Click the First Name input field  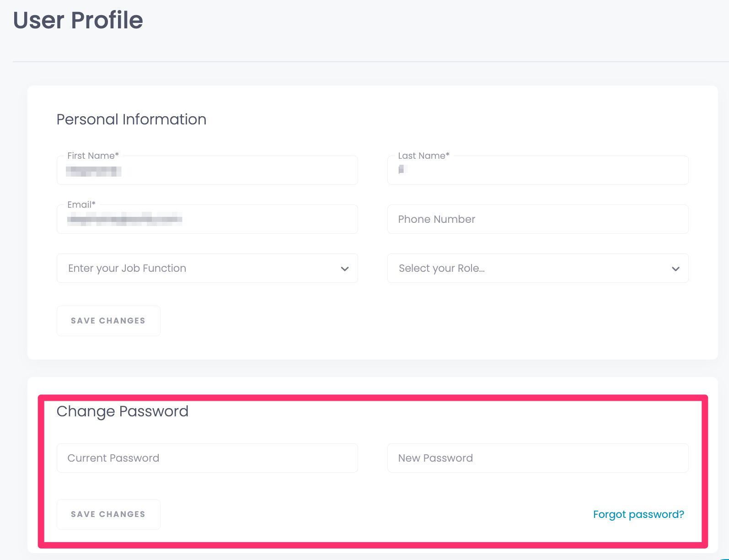[x=207, y=170]
